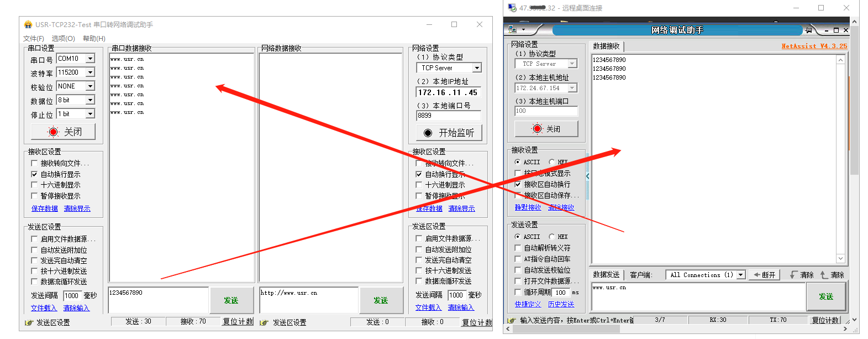
Task: Enable 启用文件数据源 in serial send settings
Action: [x=34, y=239]
